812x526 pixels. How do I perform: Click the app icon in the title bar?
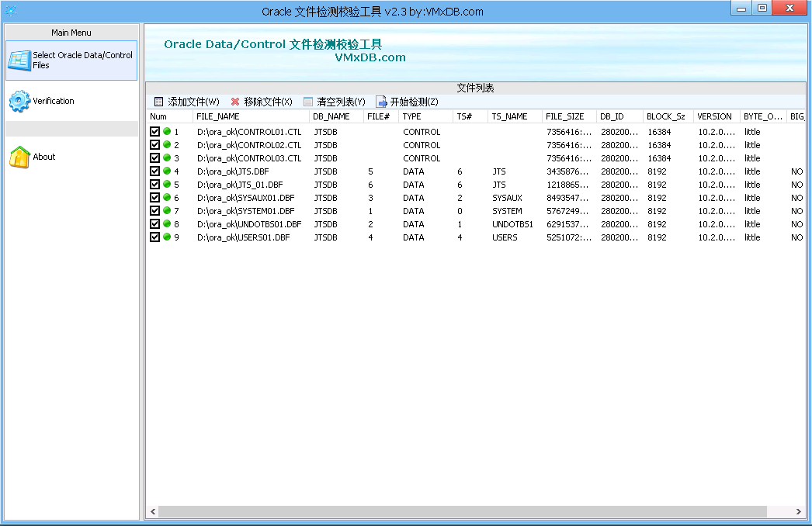coord(10,10)
